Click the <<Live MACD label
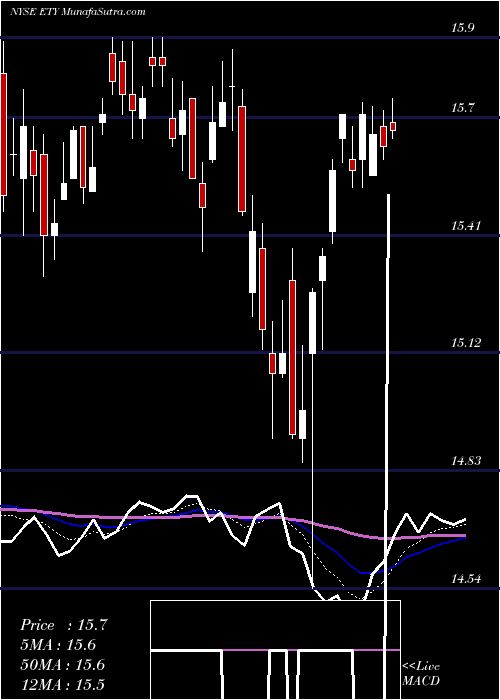The width and height of the screenshot is (500, 700). (421, 673)
